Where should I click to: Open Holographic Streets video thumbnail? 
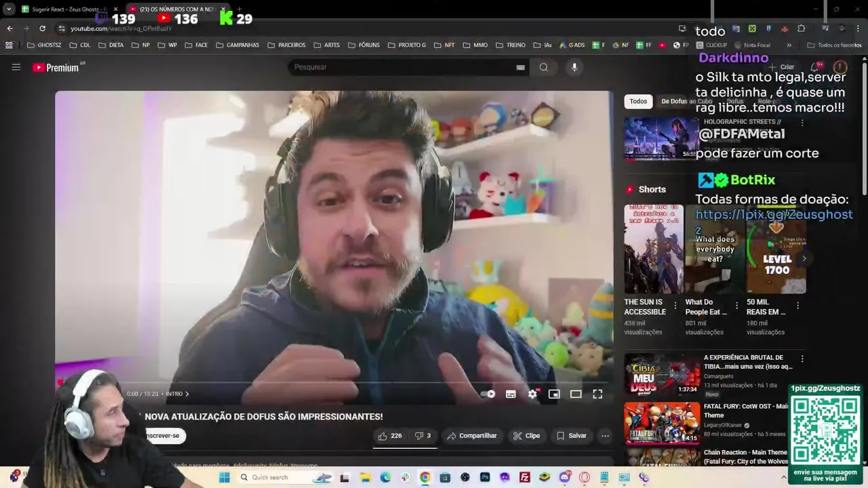pos(661,138)
